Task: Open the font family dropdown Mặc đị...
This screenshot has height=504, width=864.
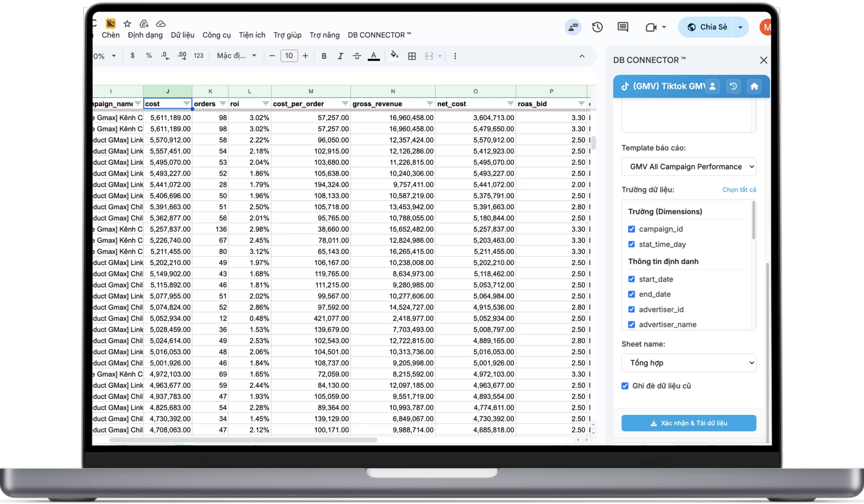Action: pos(236,56)
